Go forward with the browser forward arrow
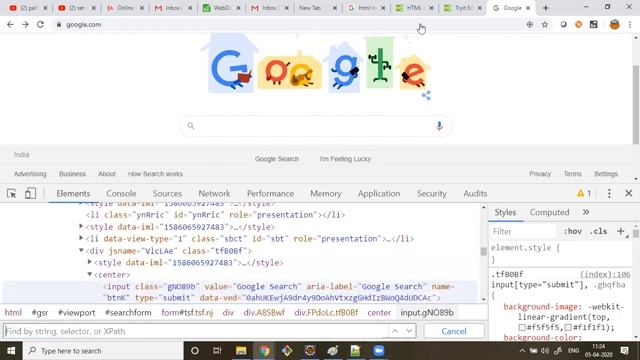640x360 pixels. click(x=25, y=24)
